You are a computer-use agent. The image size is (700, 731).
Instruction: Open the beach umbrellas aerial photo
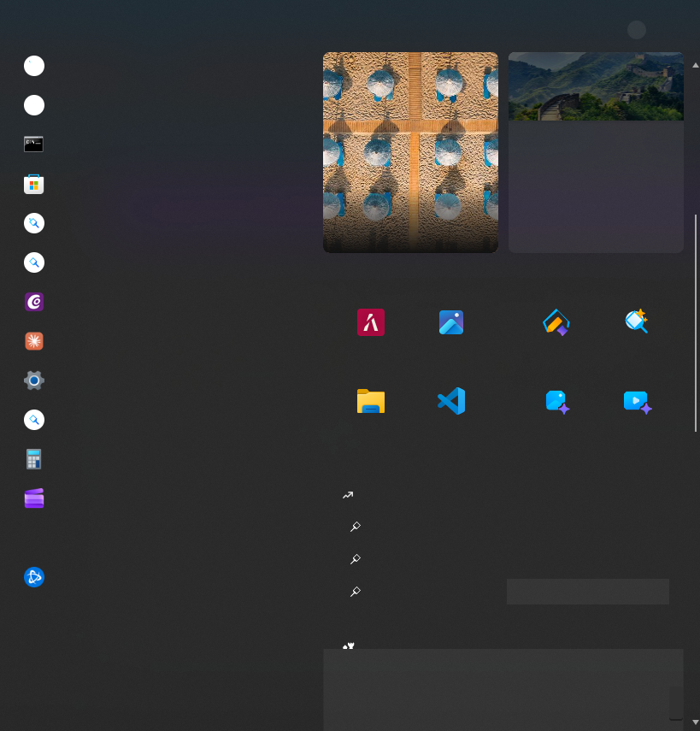[x=410, y=152]
